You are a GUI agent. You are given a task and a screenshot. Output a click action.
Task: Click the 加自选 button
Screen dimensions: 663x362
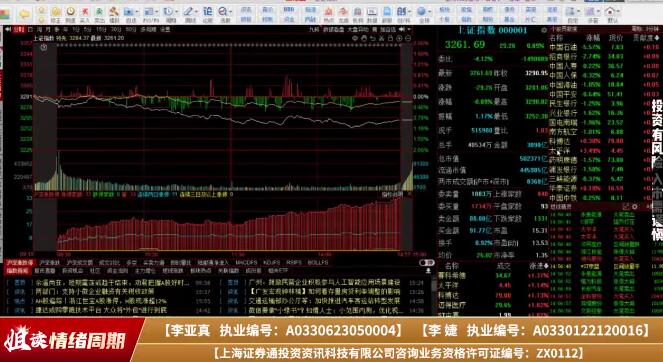click(388, 30)
